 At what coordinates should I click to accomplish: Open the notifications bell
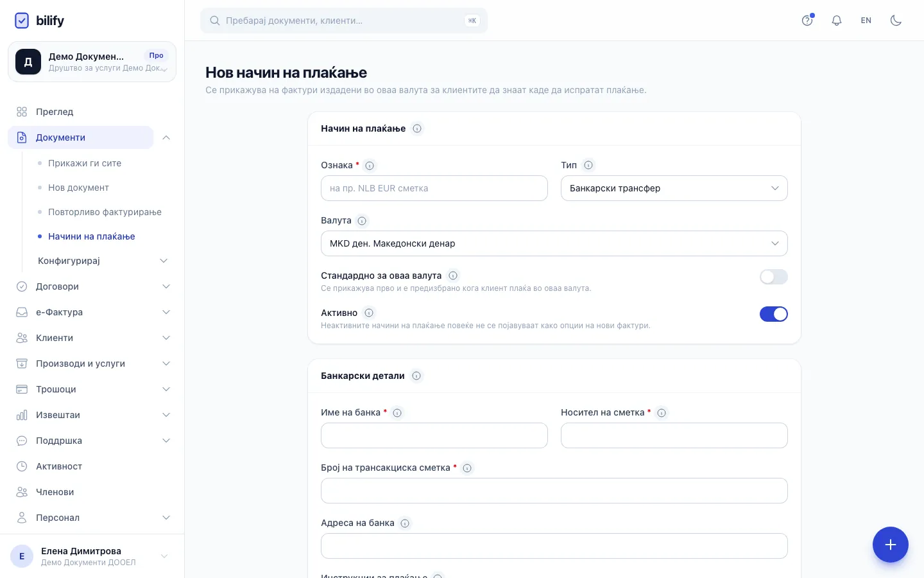(x=837, y=21)
